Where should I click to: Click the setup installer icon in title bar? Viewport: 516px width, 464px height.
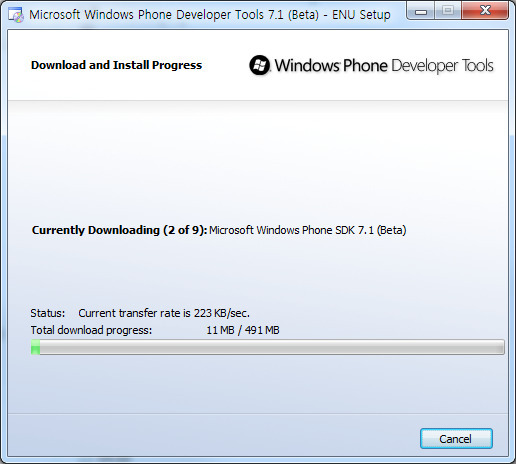click(16, 15)
